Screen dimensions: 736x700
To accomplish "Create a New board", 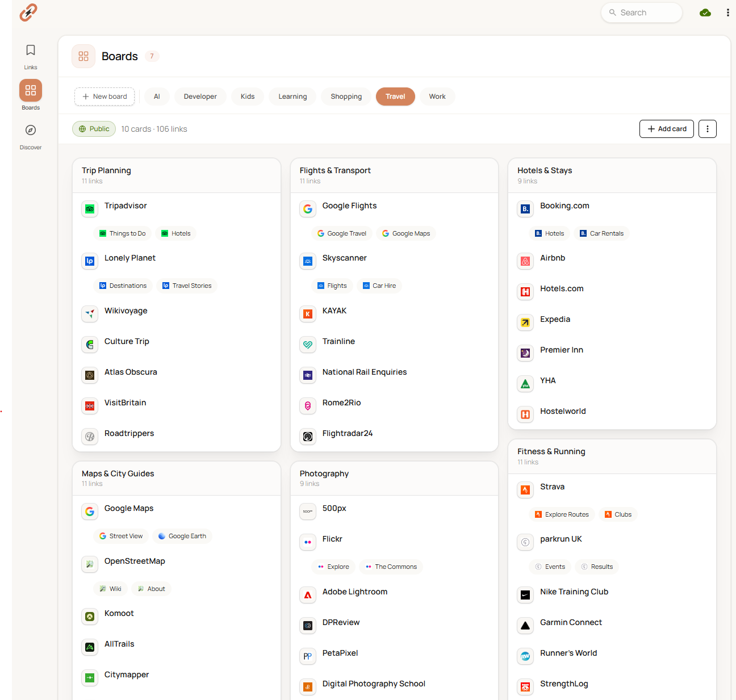I will (104, 97).
